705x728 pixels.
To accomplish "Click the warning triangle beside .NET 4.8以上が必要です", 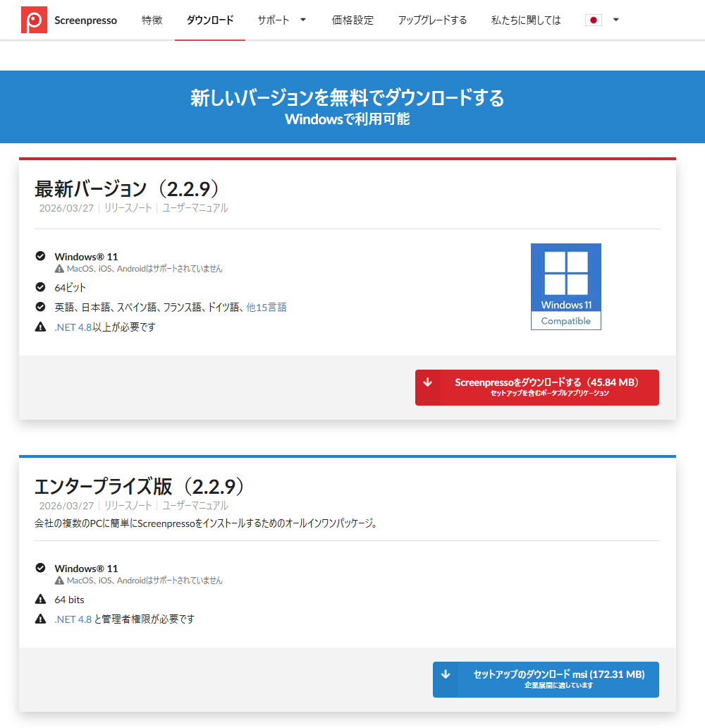I will click(x=40, y=327).
